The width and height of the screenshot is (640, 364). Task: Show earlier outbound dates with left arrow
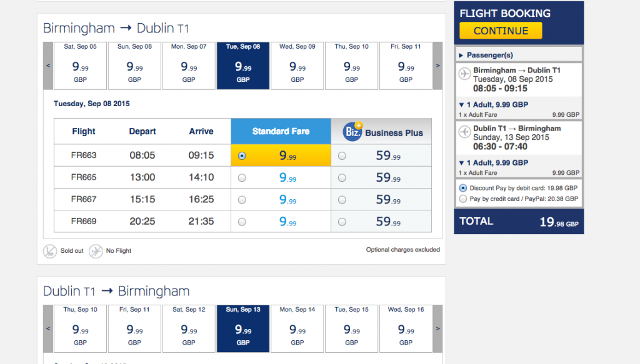48,66
